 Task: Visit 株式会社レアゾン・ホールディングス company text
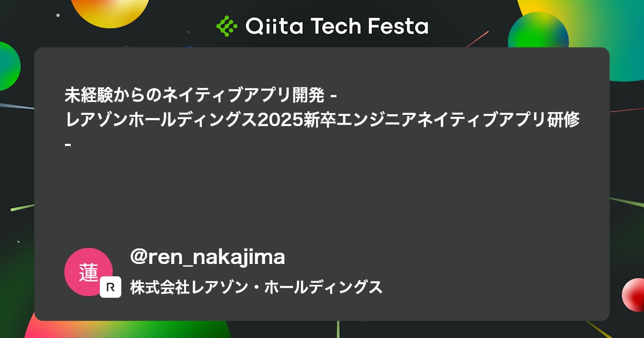tap(257, 287)
